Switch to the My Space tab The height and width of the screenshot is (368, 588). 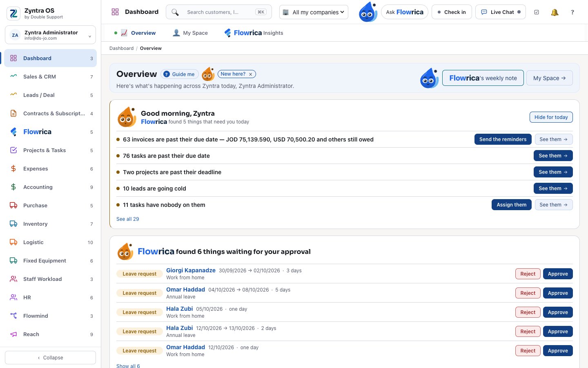[x=190, y=33]
